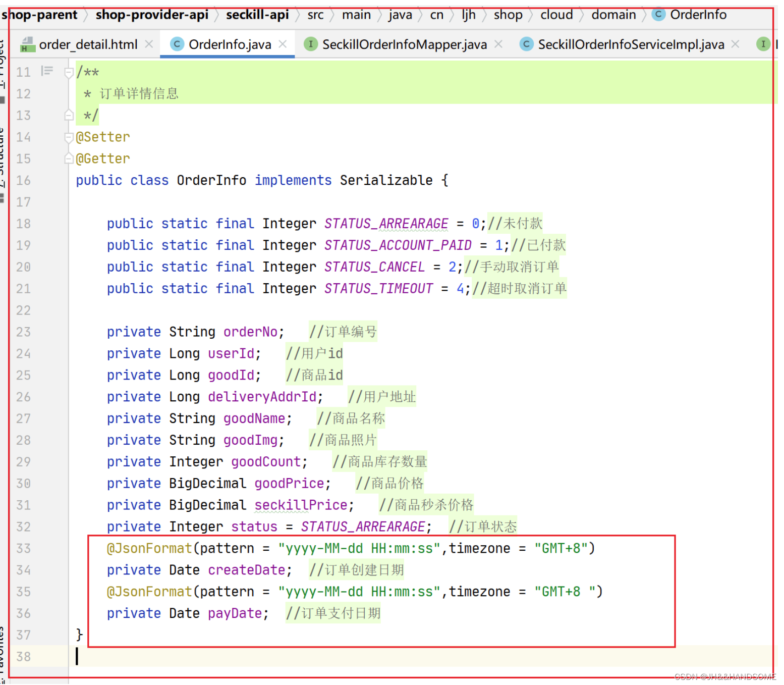Collapse the Javadoc comment at line 11

coord(69,73)
